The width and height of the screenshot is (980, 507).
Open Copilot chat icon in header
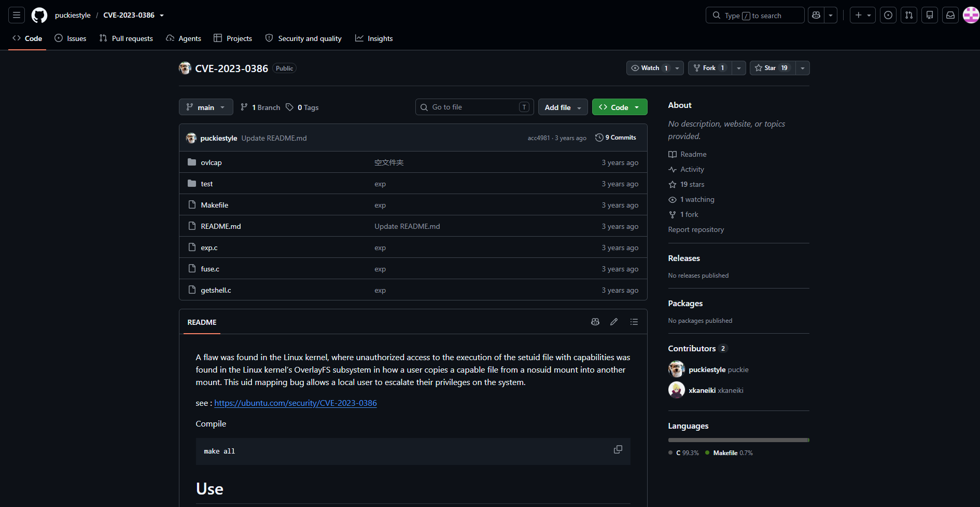coord(816,15)
